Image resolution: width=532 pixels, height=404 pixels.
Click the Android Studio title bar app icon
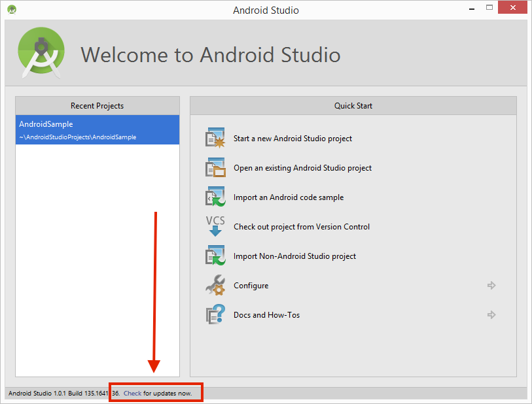pos(12,10)
